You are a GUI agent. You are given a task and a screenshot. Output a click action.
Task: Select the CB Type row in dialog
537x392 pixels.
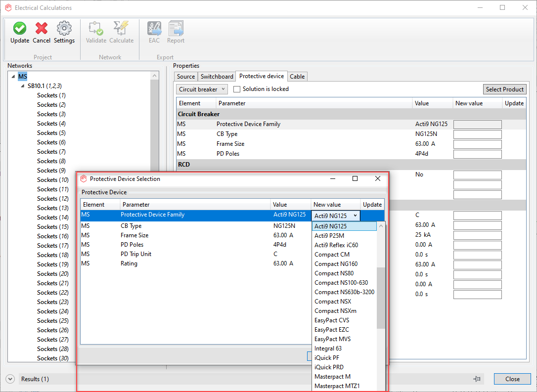click(196, 226)
